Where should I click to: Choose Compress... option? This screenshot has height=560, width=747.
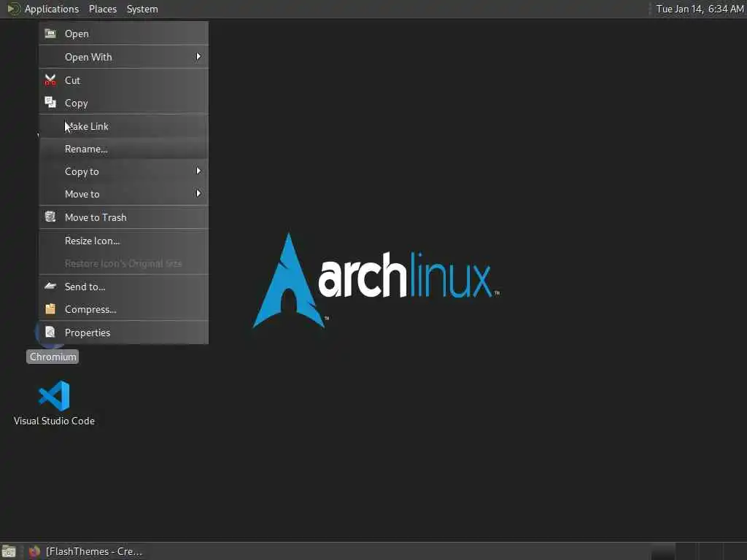pyautogui.click(x=123, y=309)
